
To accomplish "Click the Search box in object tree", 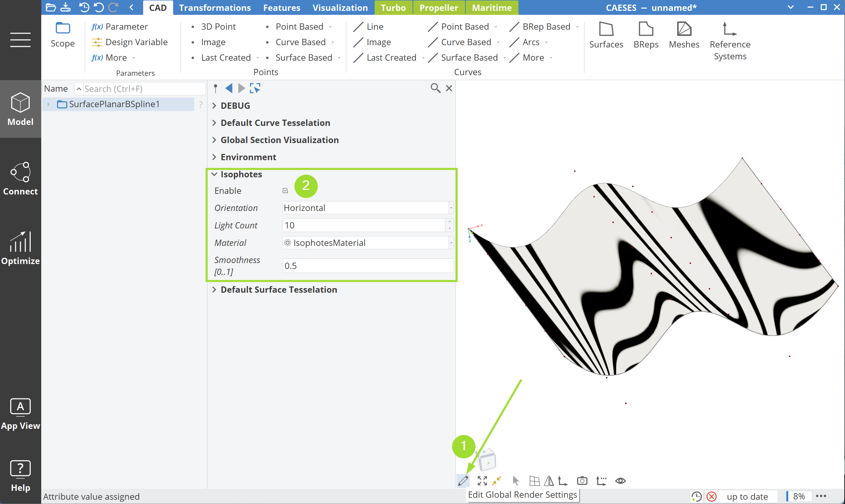I will pyautogui.click(x=144, y=89).
